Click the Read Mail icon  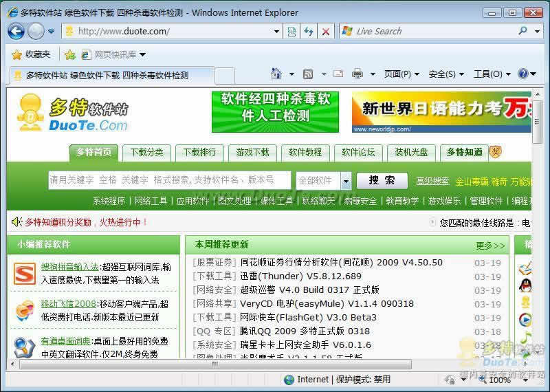tap(338, 74)
